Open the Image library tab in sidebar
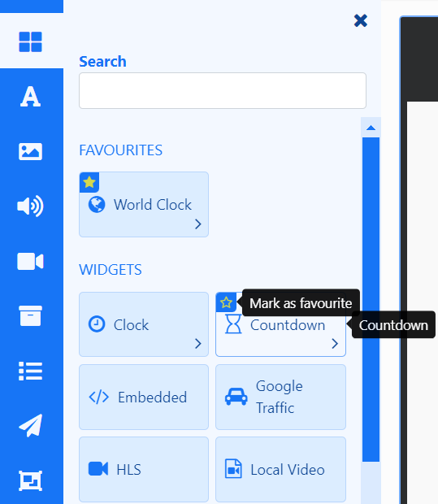This screenshot has width=438, height=504. [31, 151]
